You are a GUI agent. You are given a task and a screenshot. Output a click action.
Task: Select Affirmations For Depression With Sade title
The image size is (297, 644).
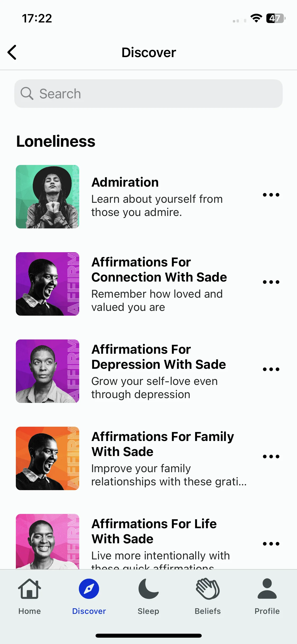pos(159,357)
